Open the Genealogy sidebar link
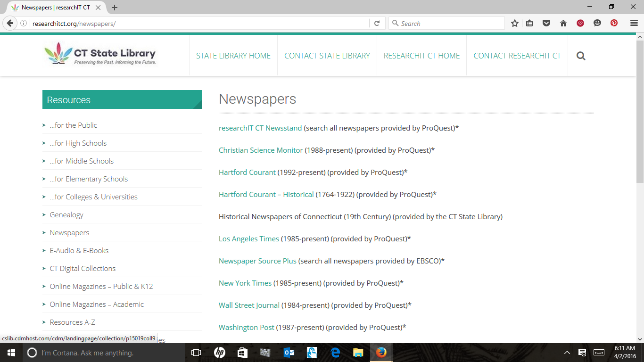This screenshot has height=362, width=644. click(x=66, y=214)
